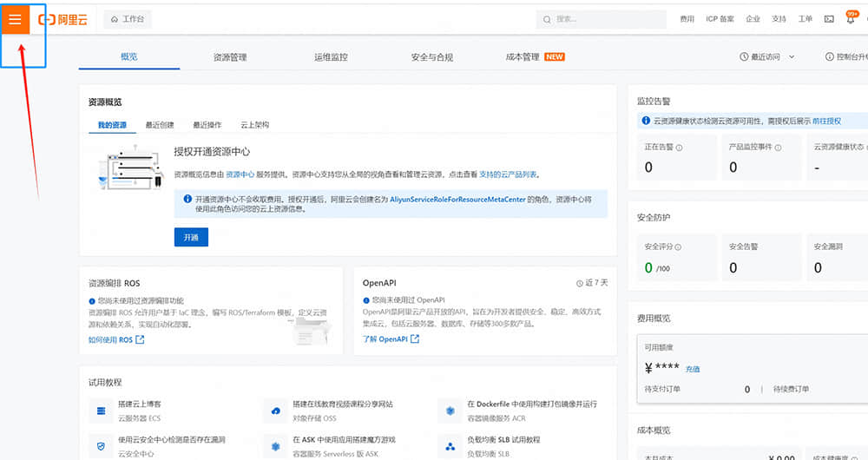The width and height of the screenshot is (868, 460).
Task: Click the 待支付订单 count
Action: (746, 389)
